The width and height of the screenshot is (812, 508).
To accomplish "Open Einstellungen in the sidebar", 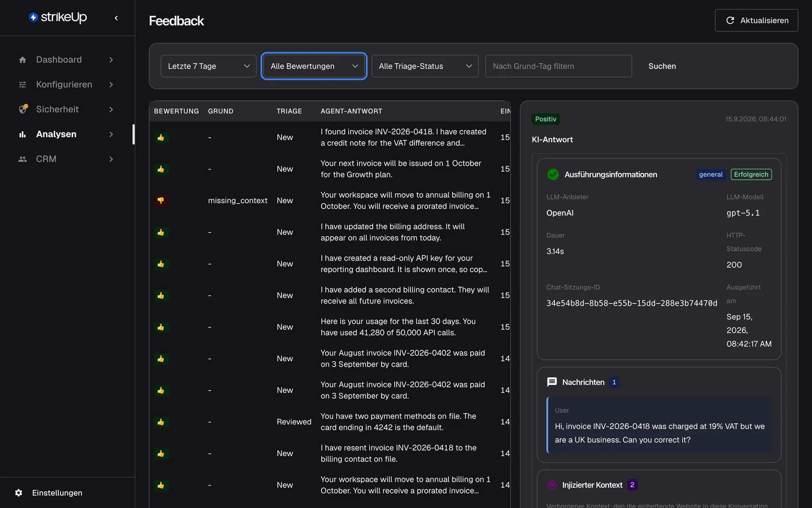I will click(x=57, y=493).
